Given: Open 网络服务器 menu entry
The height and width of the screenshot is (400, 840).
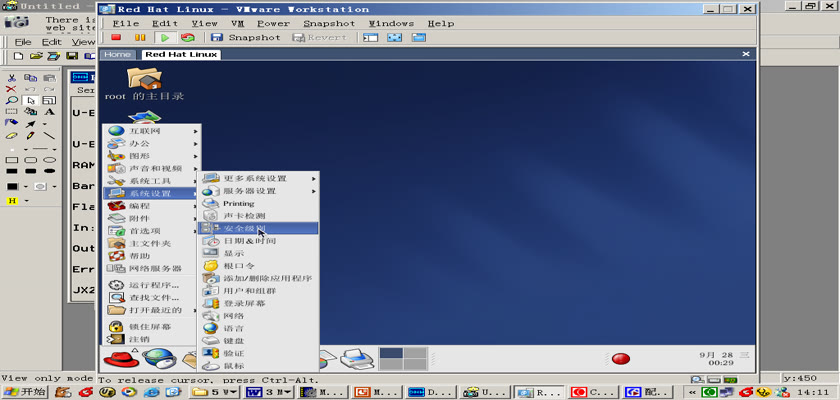Looking at the screenshot, I should (152, 268).
